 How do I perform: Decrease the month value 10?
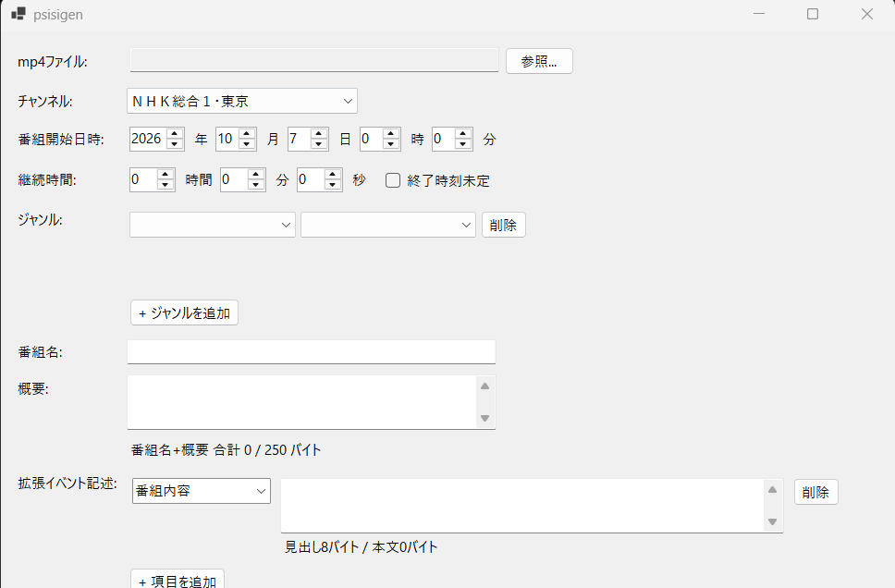click(247, 144)
